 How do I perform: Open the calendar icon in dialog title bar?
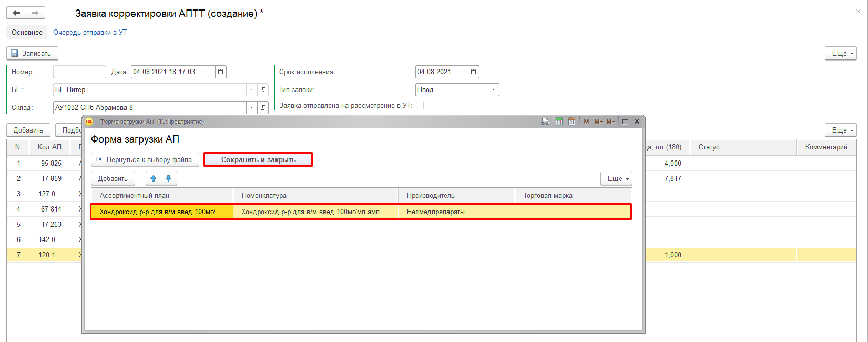pos(571,122)
